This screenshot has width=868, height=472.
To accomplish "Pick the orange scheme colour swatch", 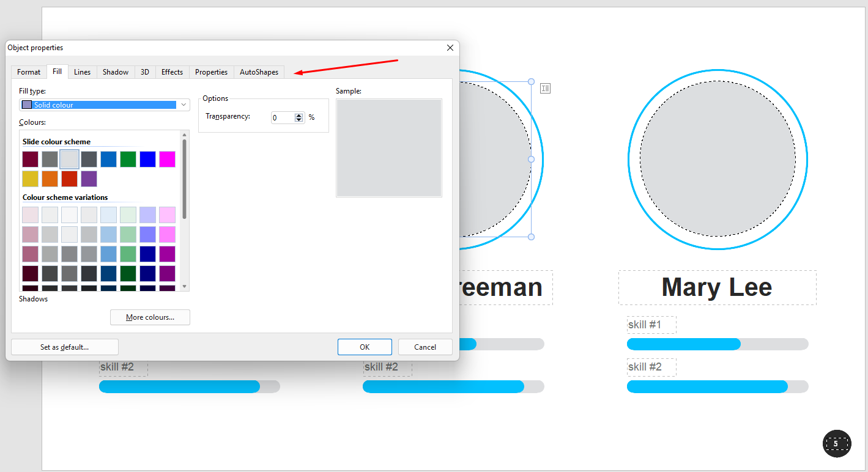I will pyautogui.click(x=50, y=179).
